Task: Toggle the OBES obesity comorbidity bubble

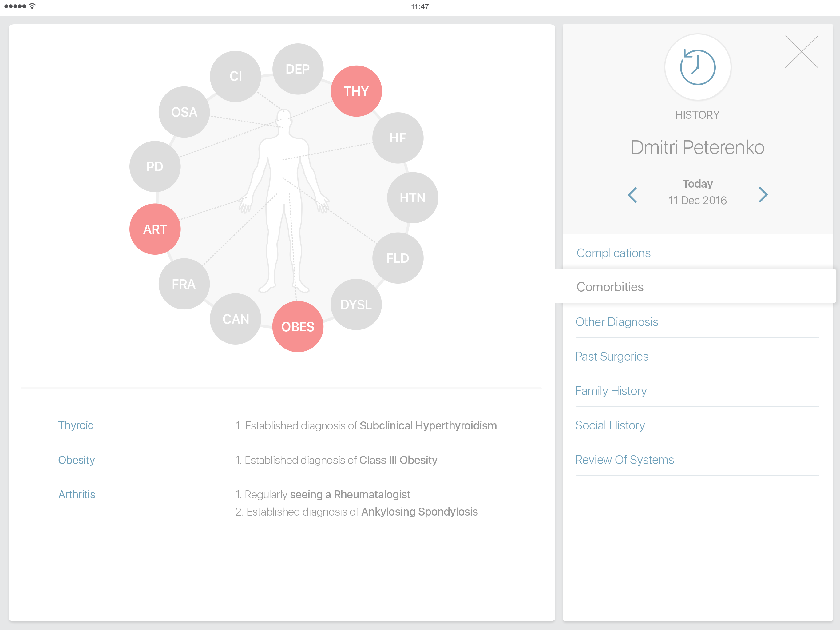Action: click(298, 327)
